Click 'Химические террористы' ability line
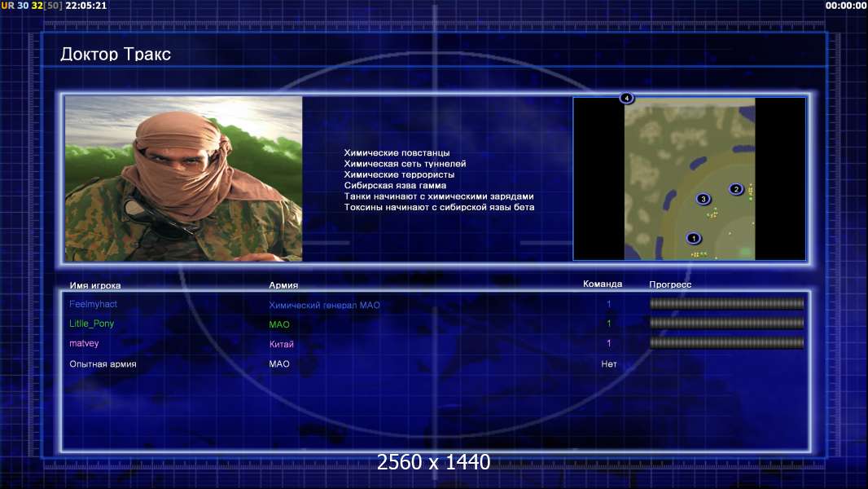 (x=398, y=174)
